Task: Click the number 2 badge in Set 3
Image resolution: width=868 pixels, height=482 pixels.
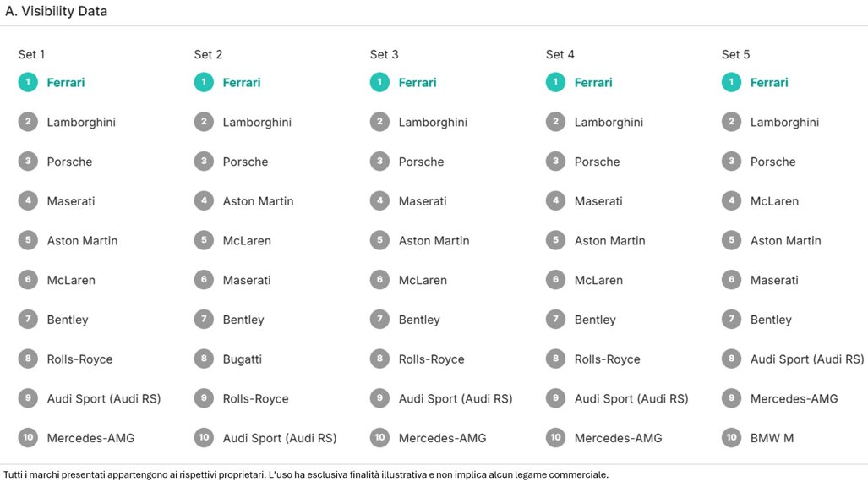Action: coord(379,122)
